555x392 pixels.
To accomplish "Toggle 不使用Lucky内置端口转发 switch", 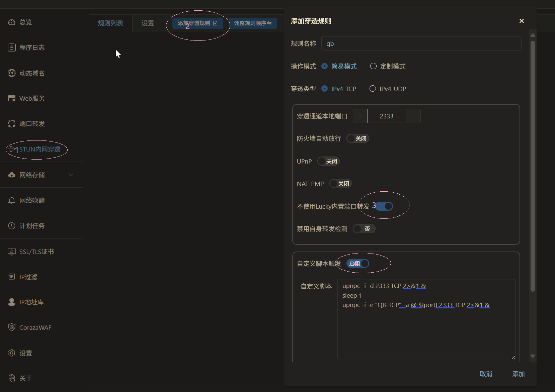I will 384,206.
